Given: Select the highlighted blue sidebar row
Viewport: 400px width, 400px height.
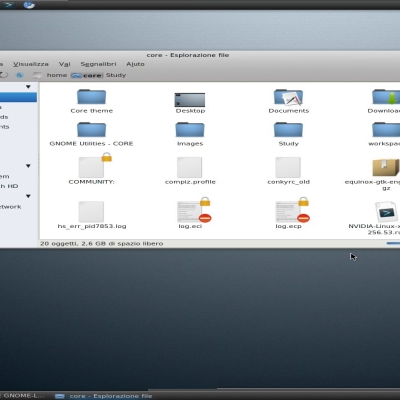Looking at the screenshot, I should pyautogui.click(x=18, y=97).
